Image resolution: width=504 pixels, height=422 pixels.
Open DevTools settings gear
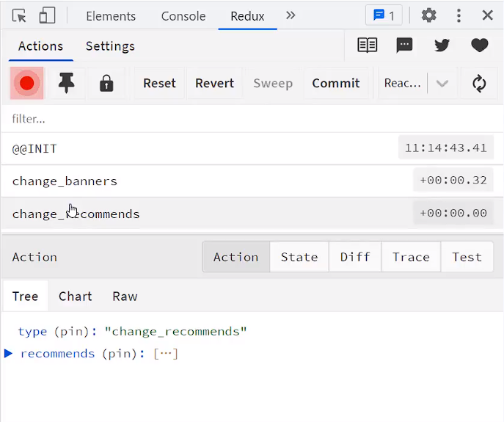pyautogui.click(x=429, y=15)
